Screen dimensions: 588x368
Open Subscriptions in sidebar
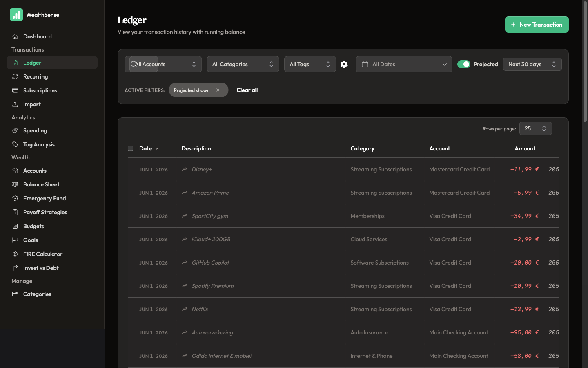pyautogui.click(x=52, y=90)
